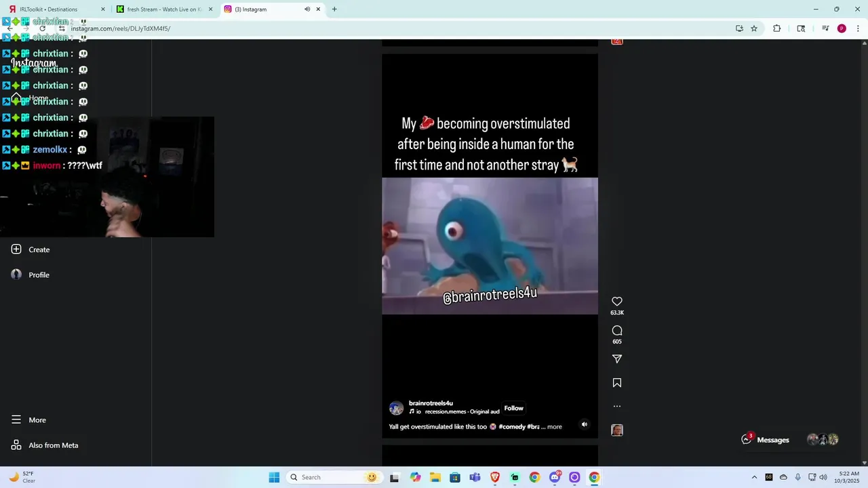Toggle the reel's sound with speaker icon
Screen dimensions: 868x488
584,424
